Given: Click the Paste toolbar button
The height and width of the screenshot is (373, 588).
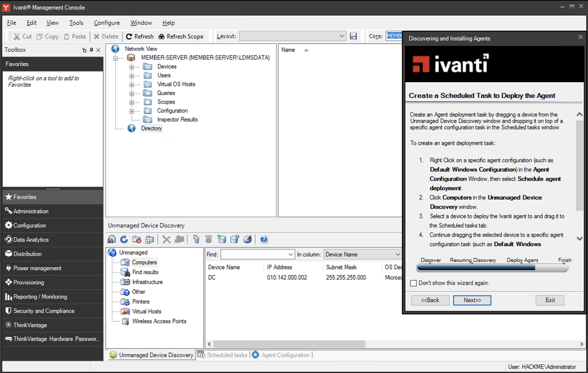Looking at the screenshot, I should click(75, 36).
